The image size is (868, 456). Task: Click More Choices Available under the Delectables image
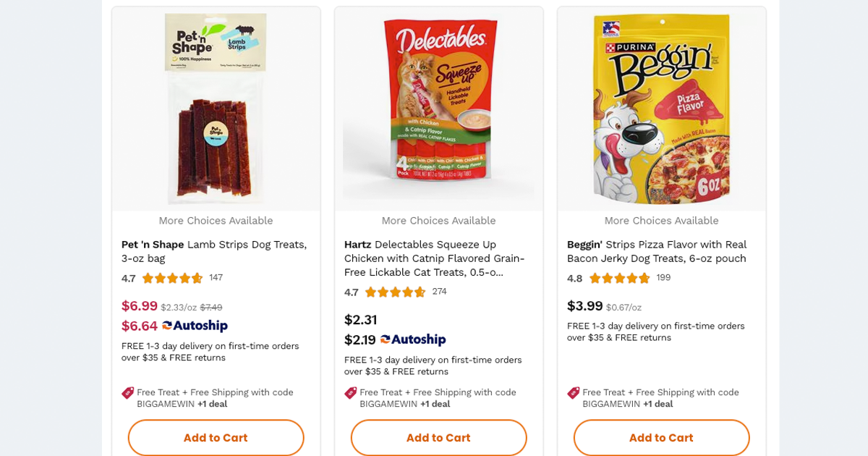click(x=438, y=221)
